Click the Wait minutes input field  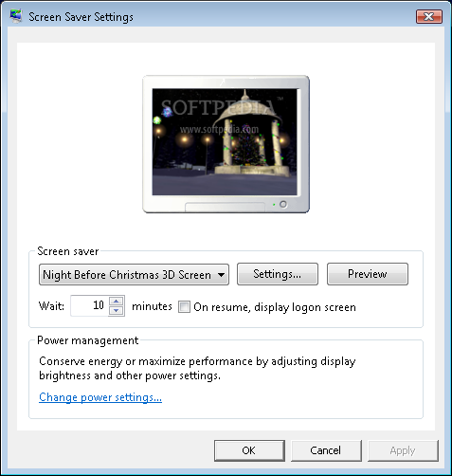[90, 305]
